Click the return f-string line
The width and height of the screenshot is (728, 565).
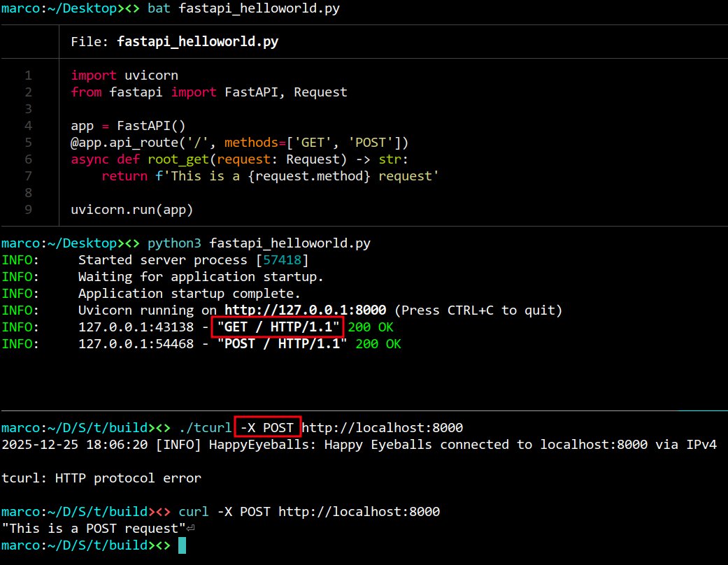270,176
